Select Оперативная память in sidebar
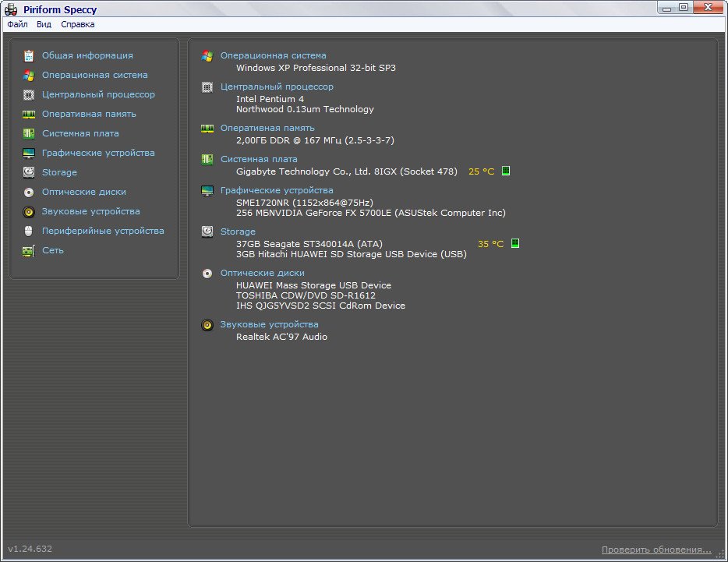The image size is (728, 562). (89, 114)
